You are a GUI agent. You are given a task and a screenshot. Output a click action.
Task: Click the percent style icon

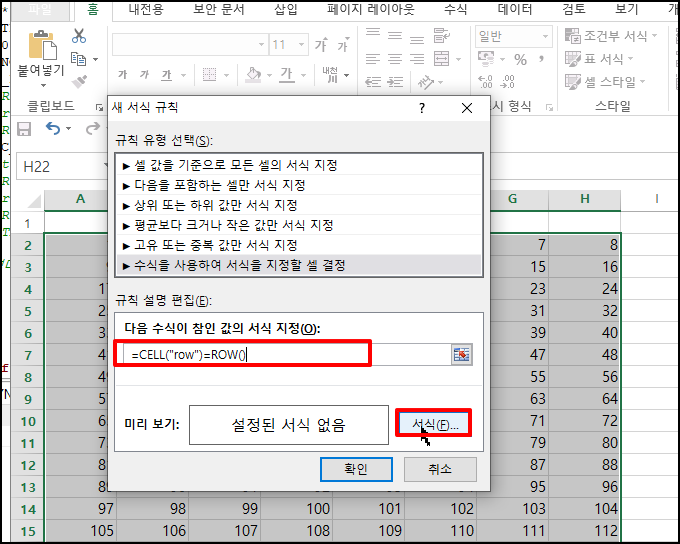click(520, 59)
